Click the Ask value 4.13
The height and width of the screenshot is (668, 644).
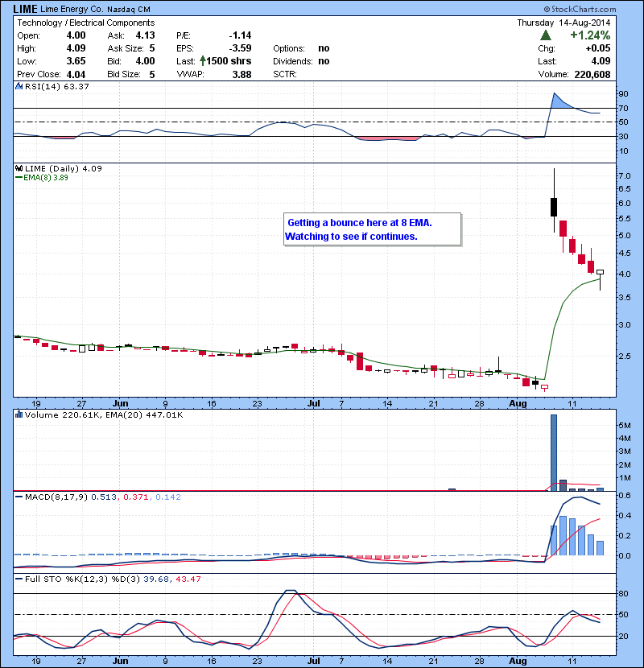point(146,35)
